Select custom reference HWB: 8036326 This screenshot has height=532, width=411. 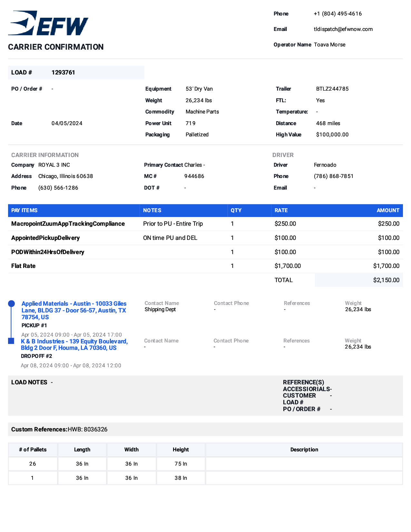(x=87, y=429)
